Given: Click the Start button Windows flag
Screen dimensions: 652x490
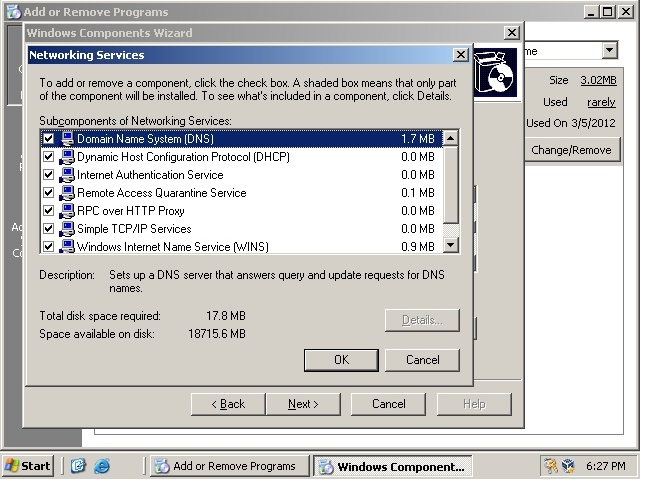Looking at the screenshot, I should point(12,466).
